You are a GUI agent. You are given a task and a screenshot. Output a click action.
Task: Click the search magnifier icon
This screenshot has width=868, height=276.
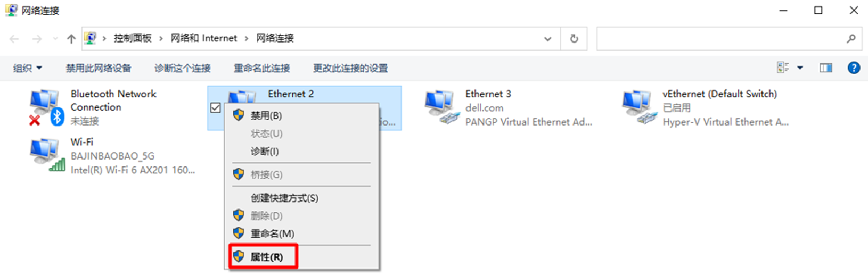(851, 38)
